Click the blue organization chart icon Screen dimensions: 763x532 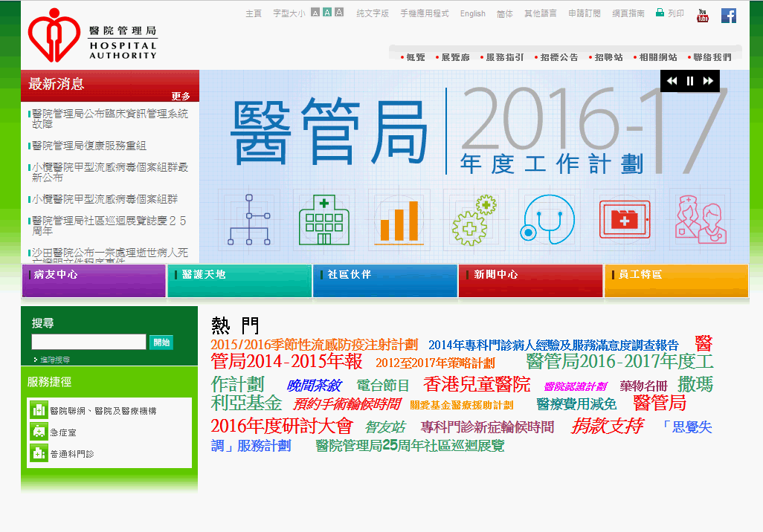(x=249, y=219)
